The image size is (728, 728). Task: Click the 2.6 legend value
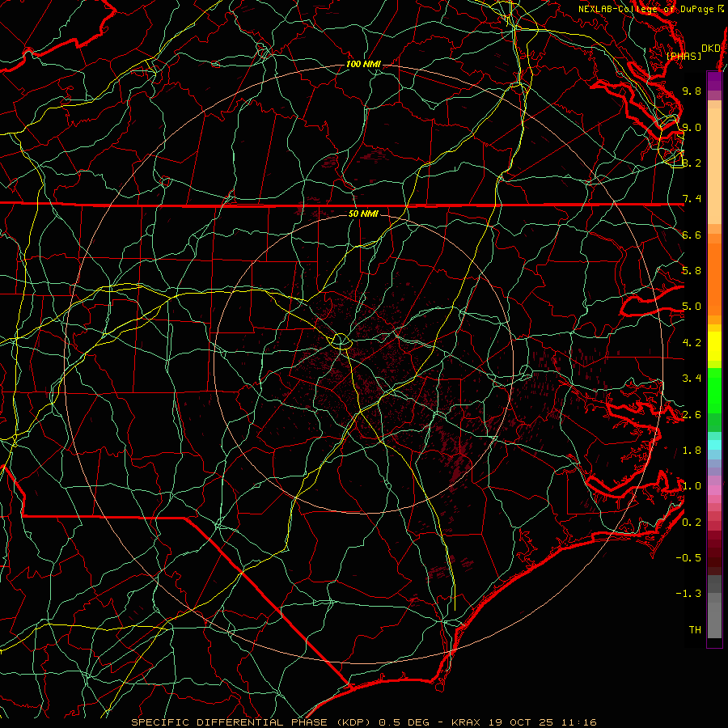pos(692,415)
